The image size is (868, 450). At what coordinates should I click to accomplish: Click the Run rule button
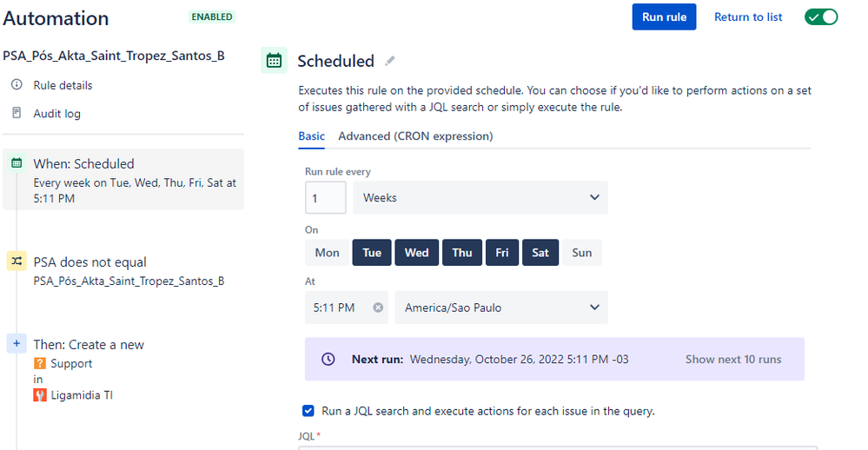coord(664,17)
